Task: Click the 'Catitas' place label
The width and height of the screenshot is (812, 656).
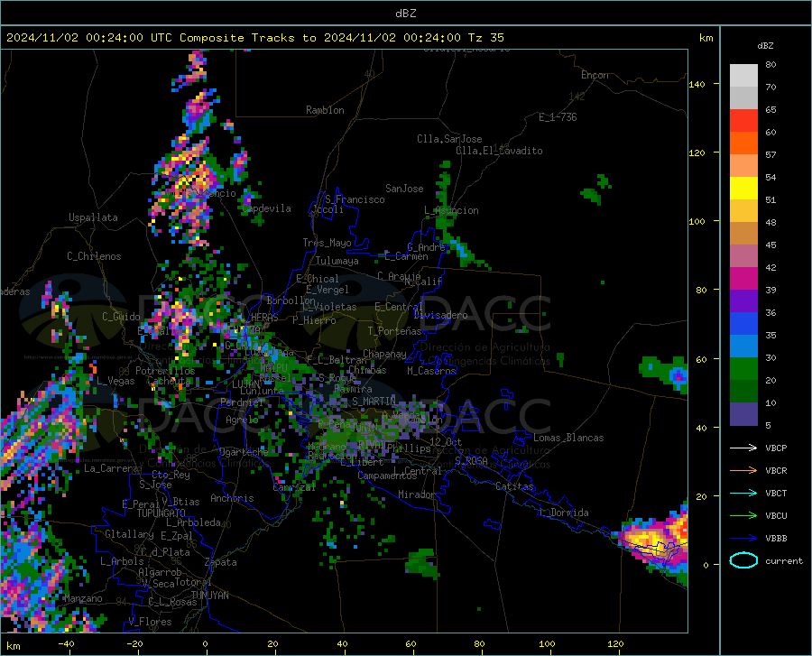Action: [515, 486]
